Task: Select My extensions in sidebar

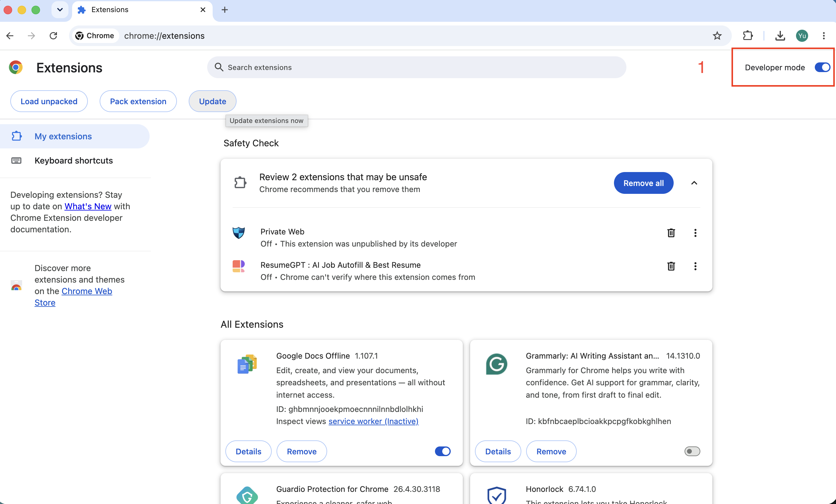Action: click(75, 136)
